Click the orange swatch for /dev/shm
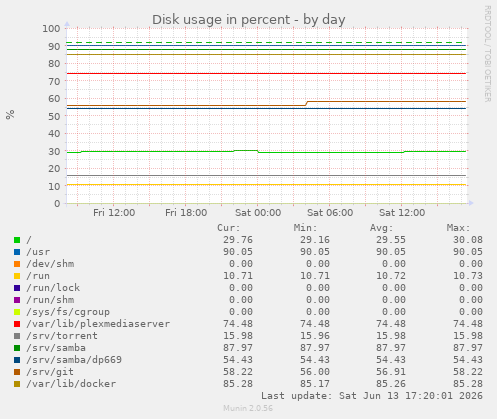The height and width of the screenshot is (419, 497). pyautogui.click(x=17, y=264)
